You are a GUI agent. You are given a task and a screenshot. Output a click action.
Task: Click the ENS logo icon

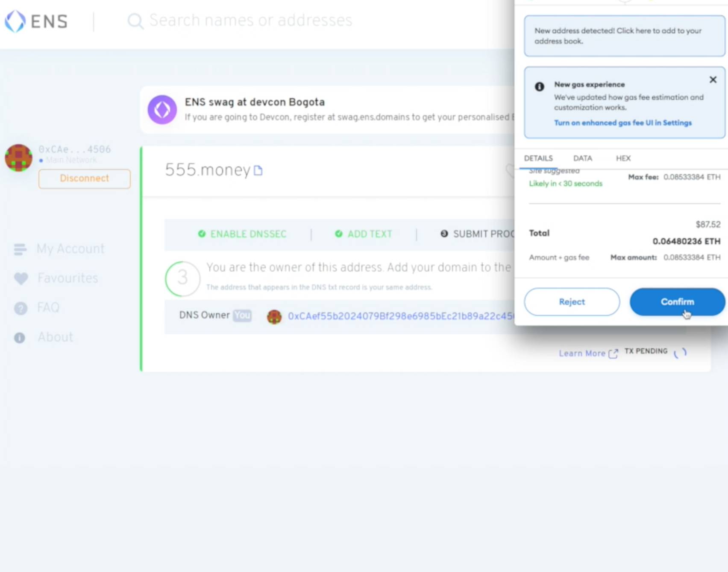(x=15, y=21)
